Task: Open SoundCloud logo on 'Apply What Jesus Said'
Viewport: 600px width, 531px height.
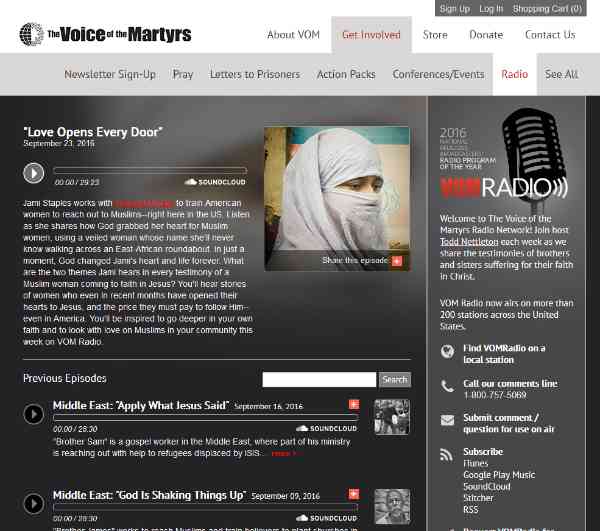Action: pos(326,428)
